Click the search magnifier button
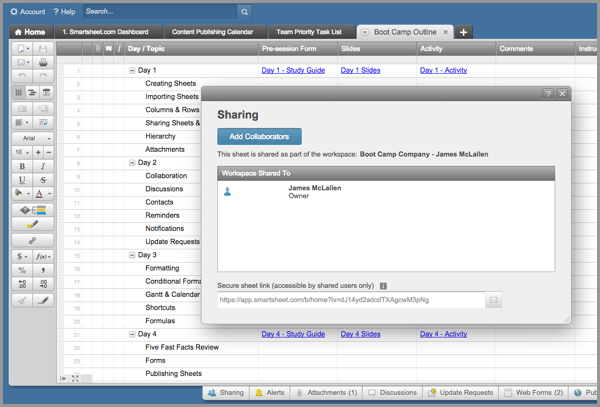Screen dimensions: 600x407 245,12
